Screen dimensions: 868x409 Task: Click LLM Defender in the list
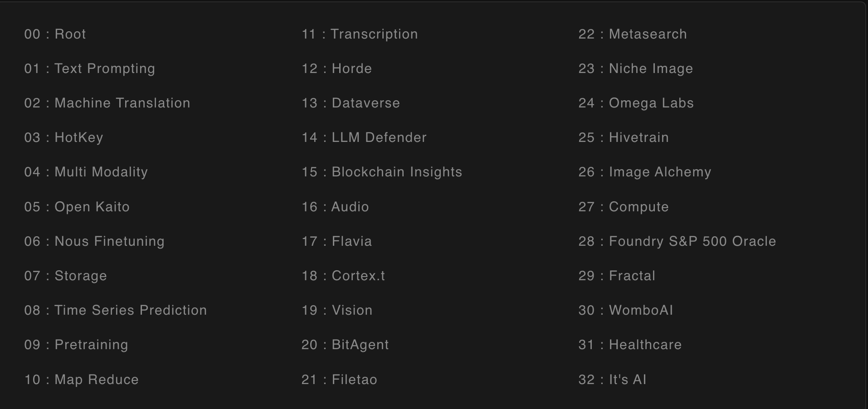[364, 137]
